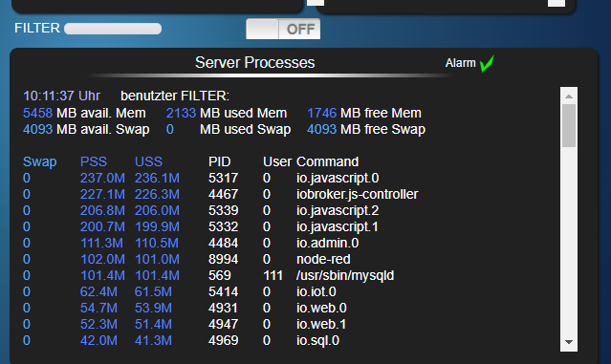Viewport: 611px width, 364px height.
Task: Select the io.javascript.1 process
Action: (x=201, y=226)
